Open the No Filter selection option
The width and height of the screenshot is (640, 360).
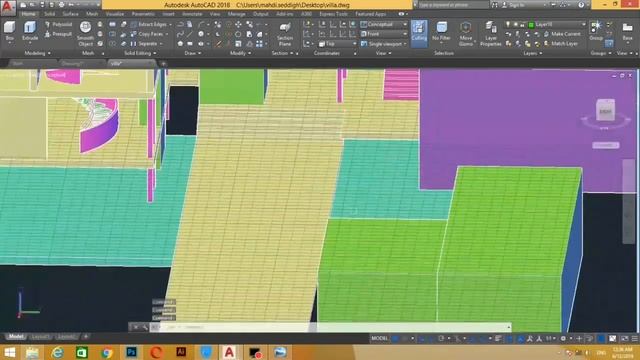[441, 32]
